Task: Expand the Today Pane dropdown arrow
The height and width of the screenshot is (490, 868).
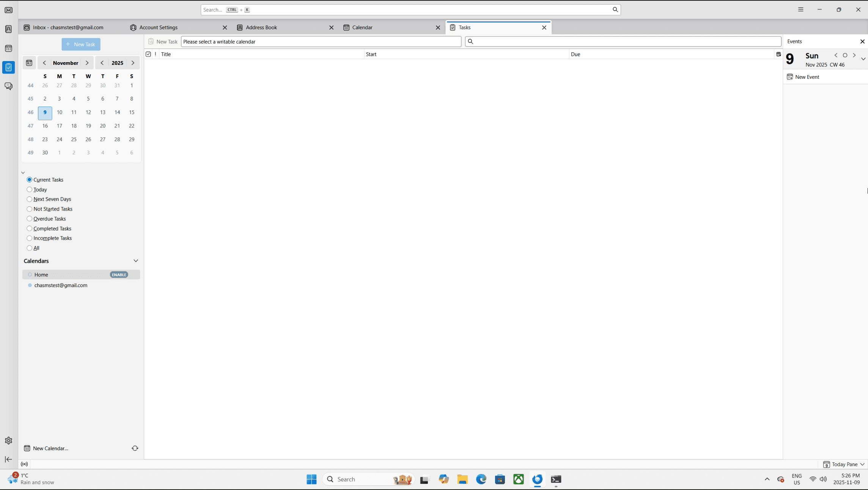Action: [x=863, y=464]
